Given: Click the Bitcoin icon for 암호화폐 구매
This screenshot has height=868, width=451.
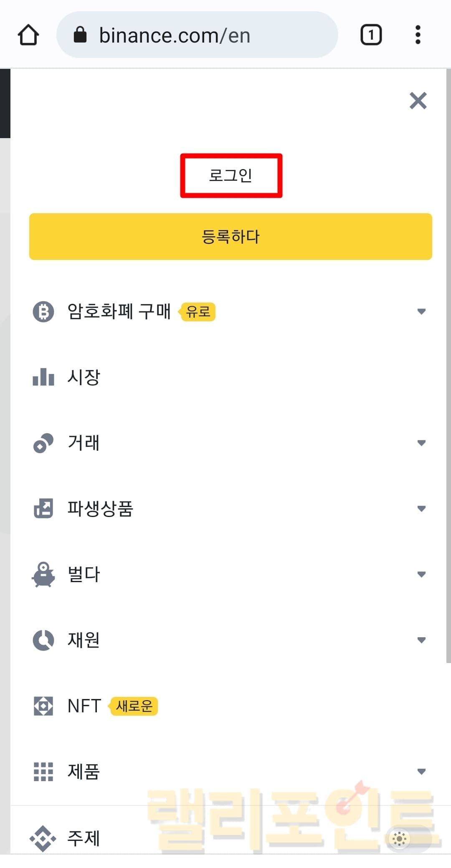Looking at the screenshot, I should click(43, 312).
